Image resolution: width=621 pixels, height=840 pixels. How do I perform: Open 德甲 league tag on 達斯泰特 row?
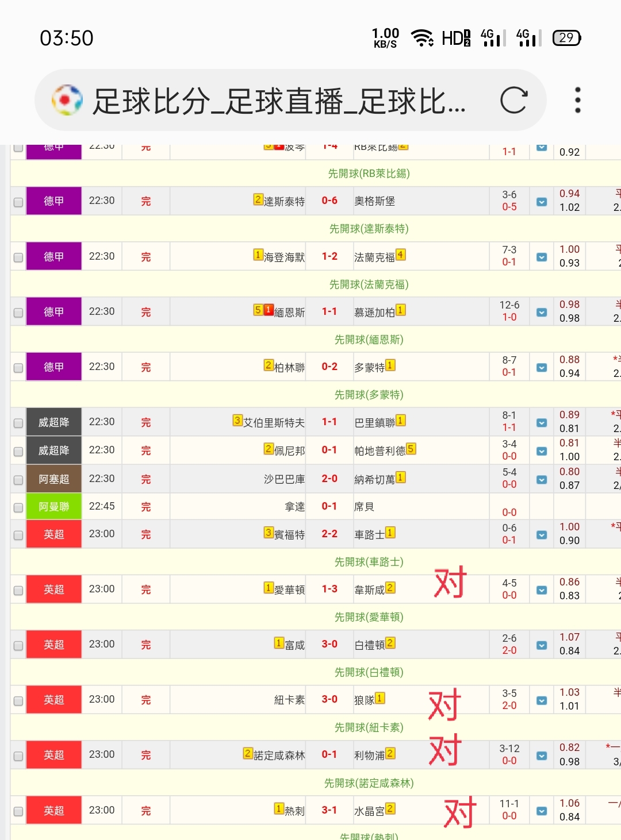click(54, 201)
